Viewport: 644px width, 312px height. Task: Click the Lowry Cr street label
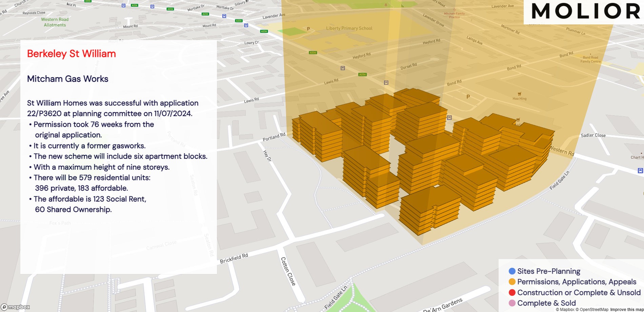(251, 43)
